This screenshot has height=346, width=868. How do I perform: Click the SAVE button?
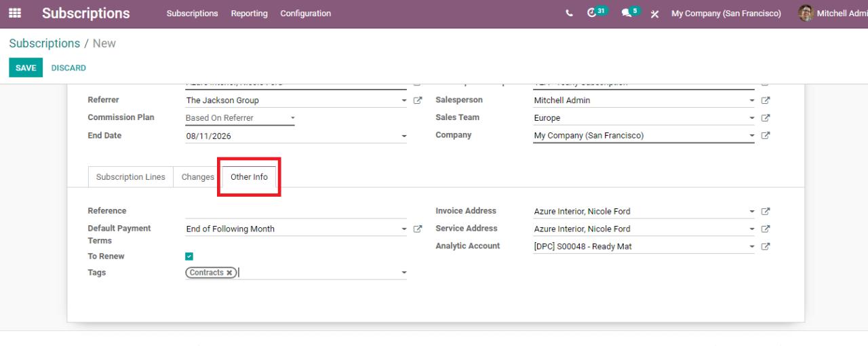[x=26, y=68]
